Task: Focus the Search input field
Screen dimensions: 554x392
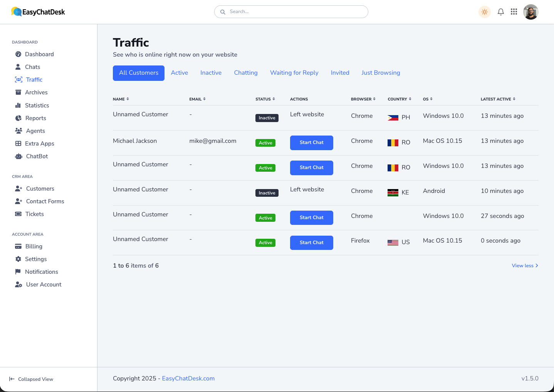Action: pos(291,12)
